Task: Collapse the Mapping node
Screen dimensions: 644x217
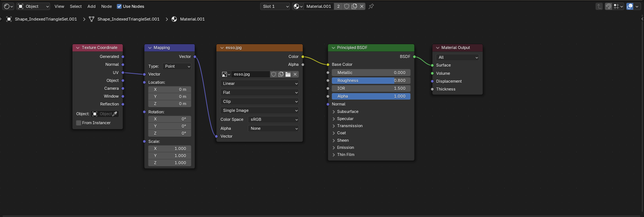Action: 150,48
